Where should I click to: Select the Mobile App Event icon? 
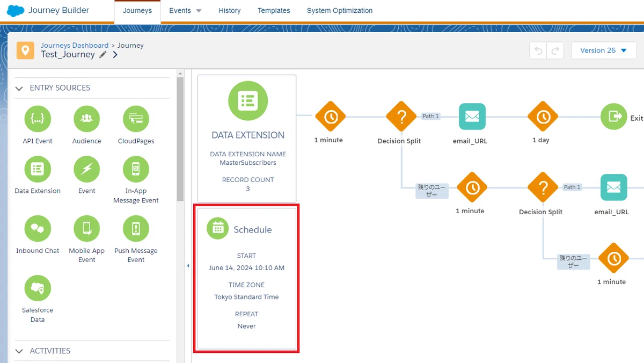click(x=86, y=229)
